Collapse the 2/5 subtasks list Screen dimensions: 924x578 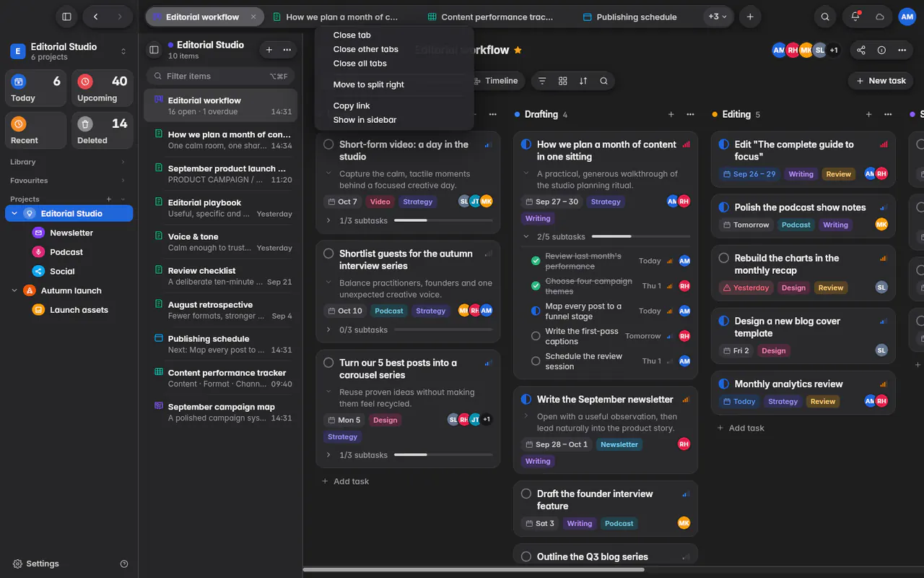pyautogui.click(x=526, y=236)
